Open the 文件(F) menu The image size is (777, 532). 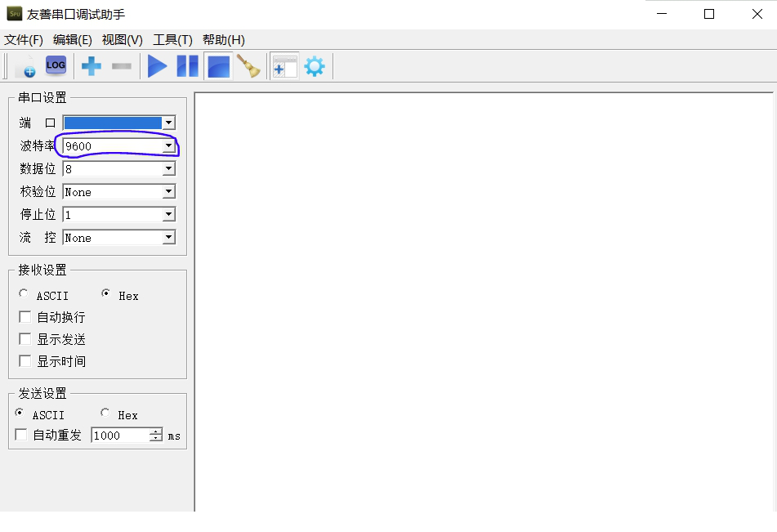(x=24, y=40)
